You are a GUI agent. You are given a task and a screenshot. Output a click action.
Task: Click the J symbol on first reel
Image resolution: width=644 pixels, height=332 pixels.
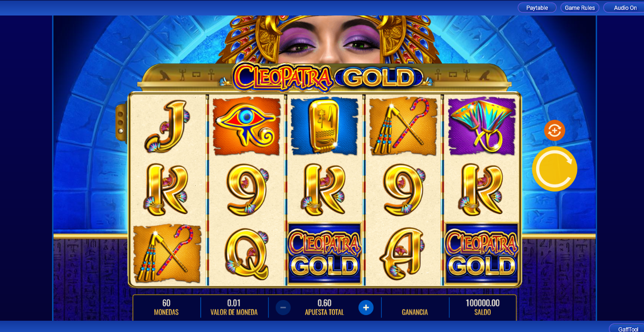167,126
